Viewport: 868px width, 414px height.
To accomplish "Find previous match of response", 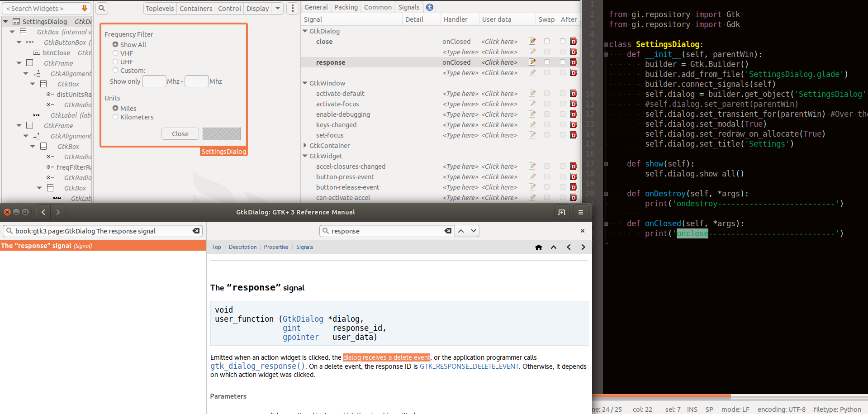I will 461,231.
